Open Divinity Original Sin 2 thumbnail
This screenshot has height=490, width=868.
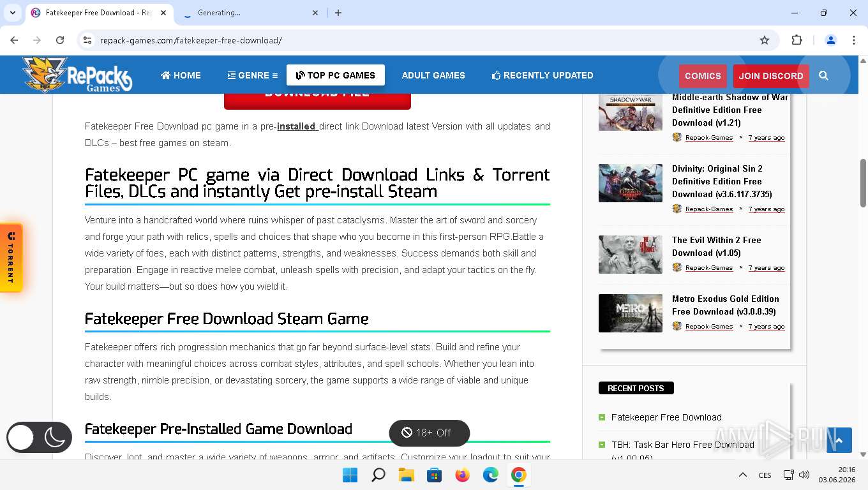tap(631, 183)
